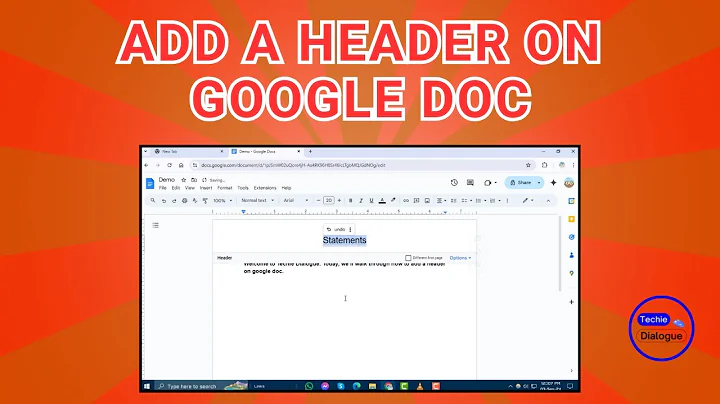The image size is (720, 404).
Task: Open Google Calendar side panel icon
Action: point(571,201)
